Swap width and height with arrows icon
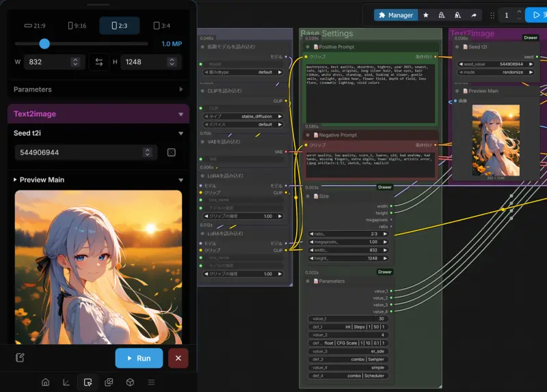This screenshot has height=392, width=547. 99,62
